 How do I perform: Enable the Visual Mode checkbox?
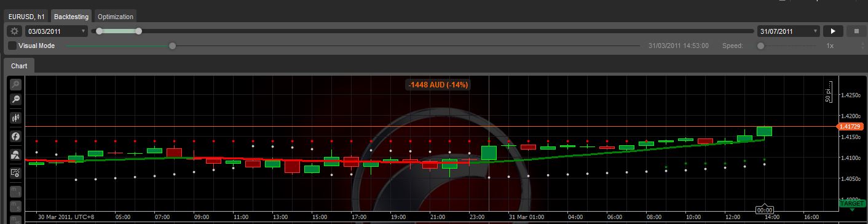12,46
